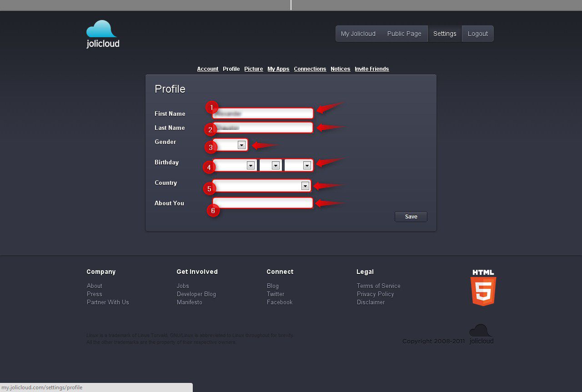Open My Jolicloud in top navigation
This screenshot has height=392, width=582.
358,34
